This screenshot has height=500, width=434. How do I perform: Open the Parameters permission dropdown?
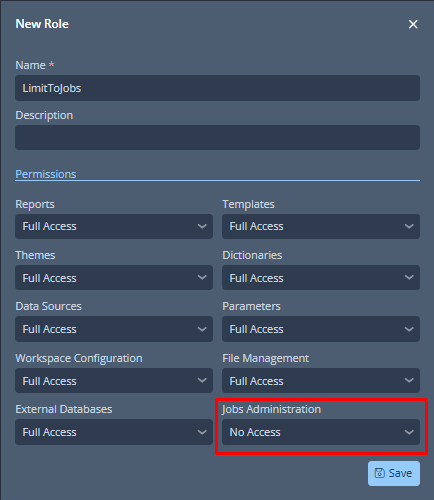[x=321, y=329]
